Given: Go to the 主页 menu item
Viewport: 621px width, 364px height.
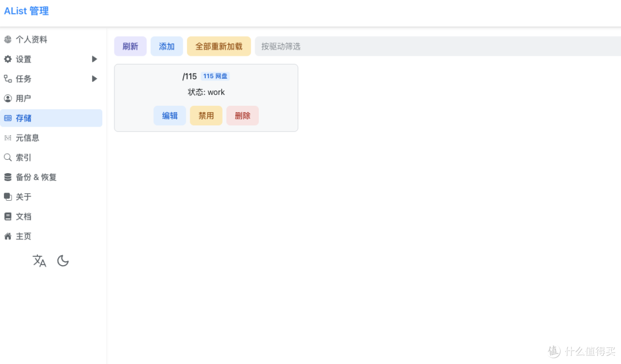Looking at the screenshot, I should point(51,236).
